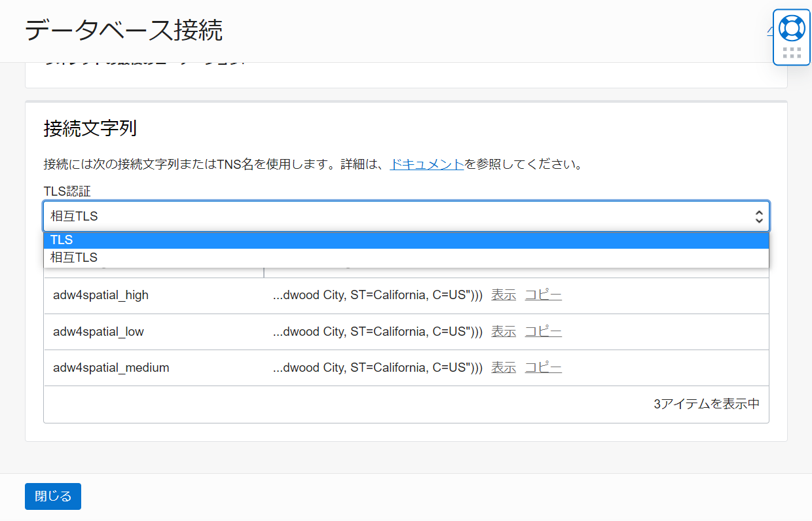Click the adw4spatial_high TNS name cell
This screenshot has width=812, height=521.
click(101, 295)
